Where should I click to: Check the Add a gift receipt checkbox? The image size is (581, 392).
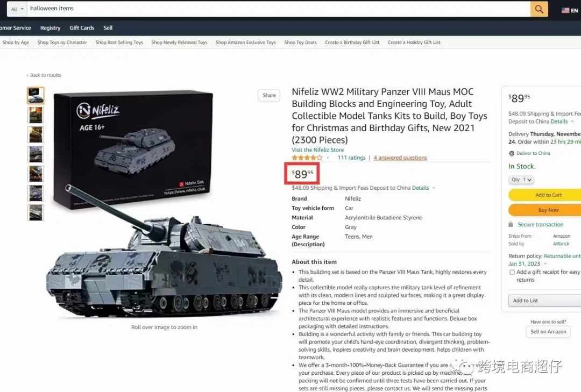click(x=512, y=272)
